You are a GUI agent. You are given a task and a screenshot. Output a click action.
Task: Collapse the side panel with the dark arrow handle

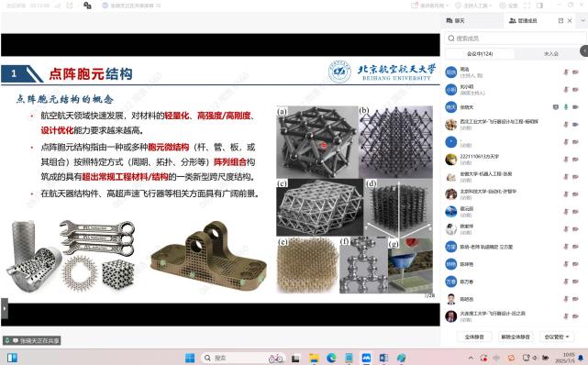pos(584,50)
